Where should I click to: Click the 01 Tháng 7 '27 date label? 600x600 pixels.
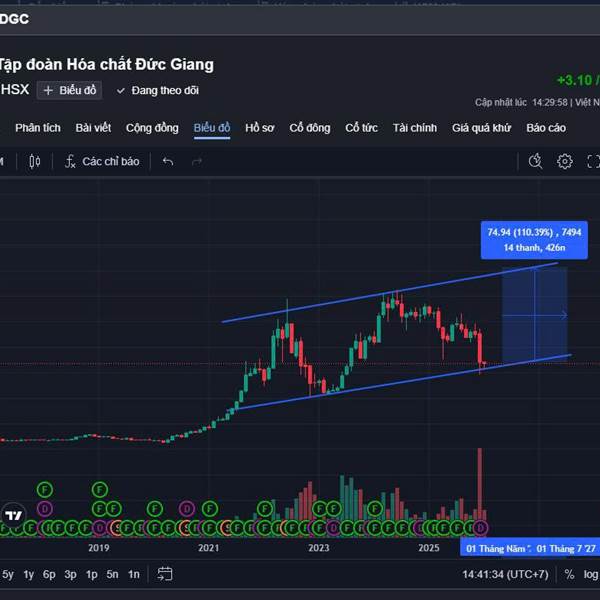[566, 549]
